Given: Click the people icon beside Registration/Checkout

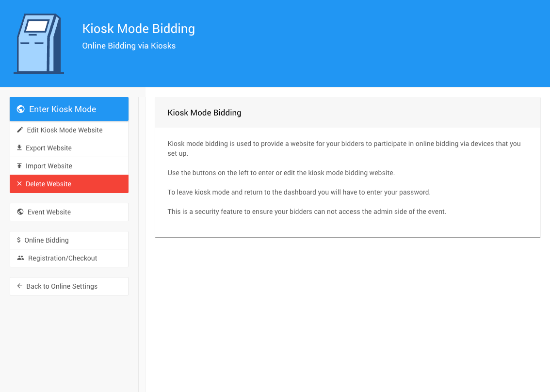Looking at the screenshot, I should point(20,258).
